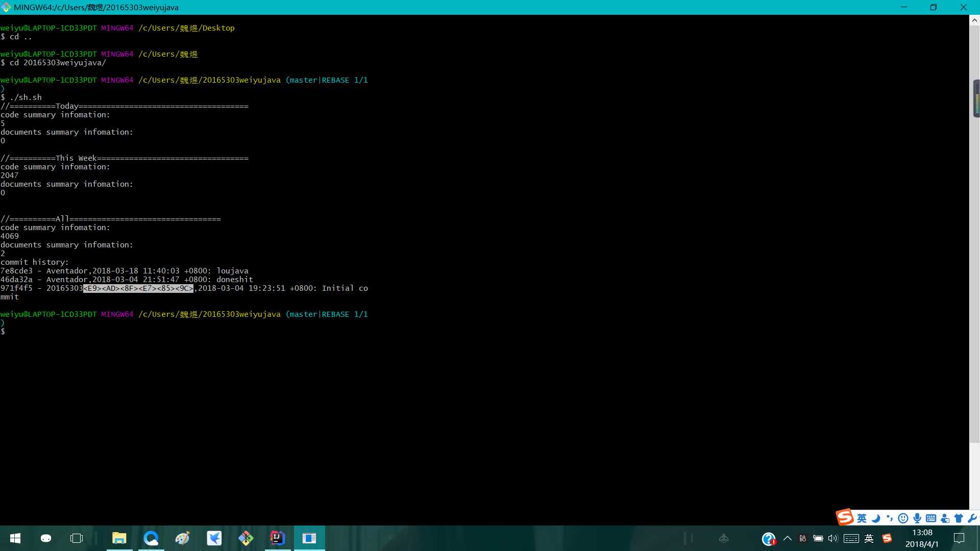
Task: Open the clock showing 13:08 2018/4/1
Action: tap(922, 538)
